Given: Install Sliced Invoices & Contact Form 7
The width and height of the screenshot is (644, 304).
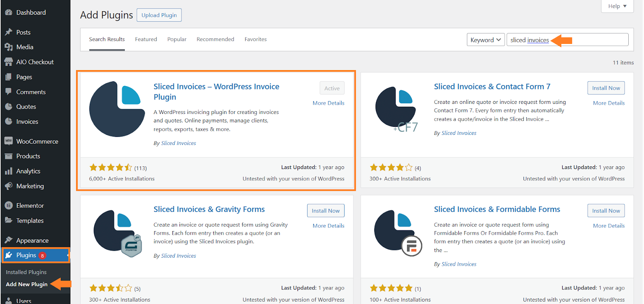Looking at the screenshot, I should point(606,88).
